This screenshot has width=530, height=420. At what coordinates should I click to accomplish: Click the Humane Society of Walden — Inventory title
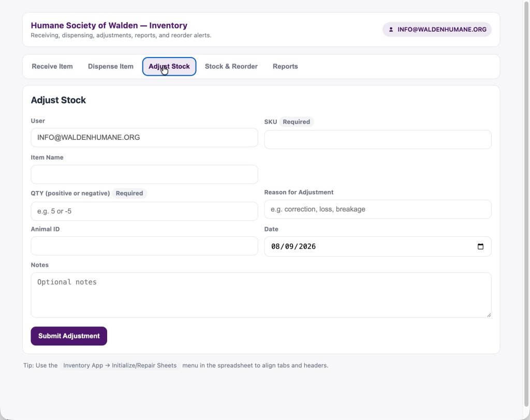click(x=109, y=25)
